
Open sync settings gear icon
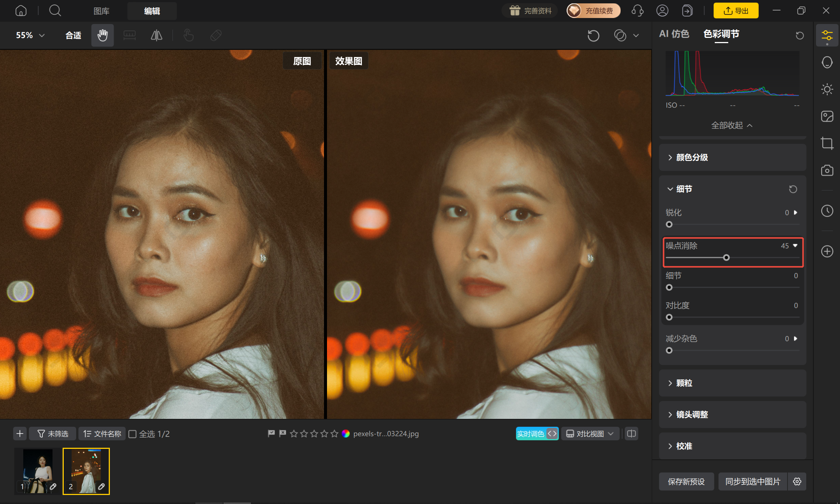797,481
